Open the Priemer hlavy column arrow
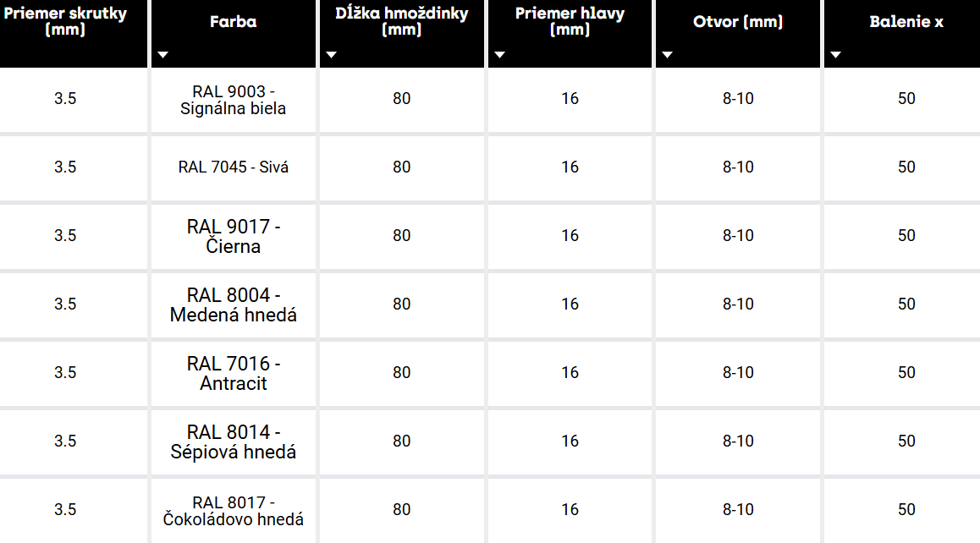Screen dimensions: 980x543 click(x=499, y=55)
